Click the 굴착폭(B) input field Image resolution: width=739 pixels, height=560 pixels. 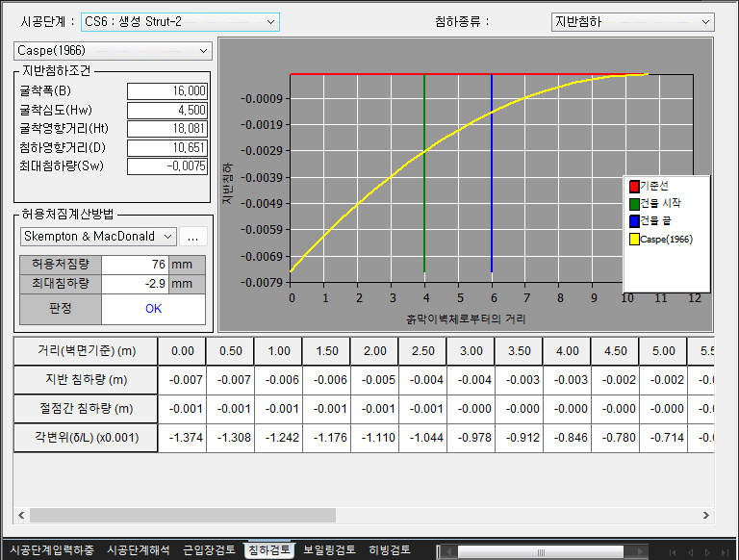(166, 90)
